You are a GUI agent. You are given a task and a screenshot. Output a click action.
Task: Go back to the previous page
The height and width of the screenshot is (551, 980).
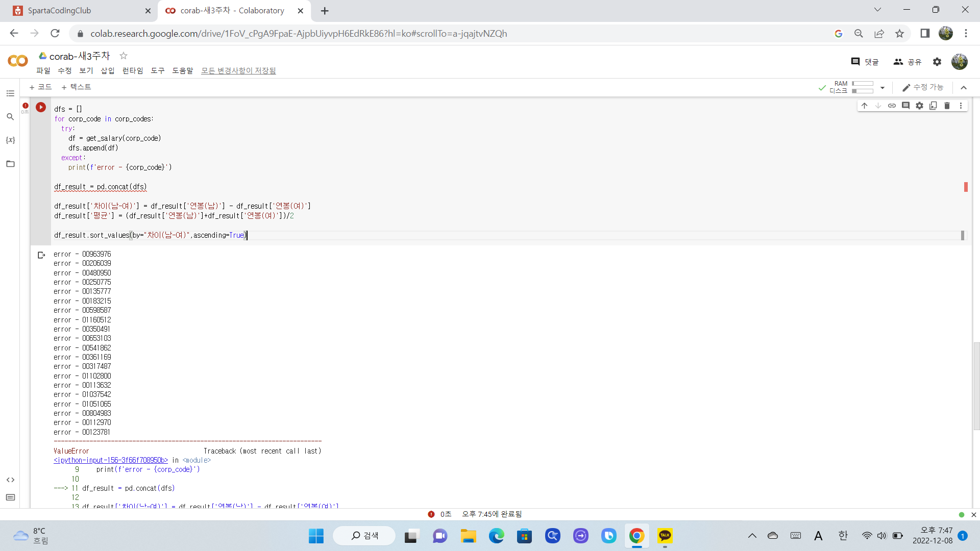click(x=14, y=33)
